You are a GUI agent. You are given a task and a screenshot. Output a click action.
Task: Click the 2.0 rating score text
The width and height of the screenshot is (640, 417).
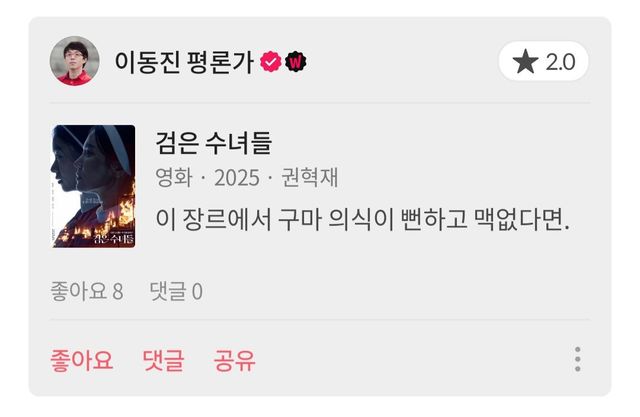pyautogui.click(x=561, y=62)
